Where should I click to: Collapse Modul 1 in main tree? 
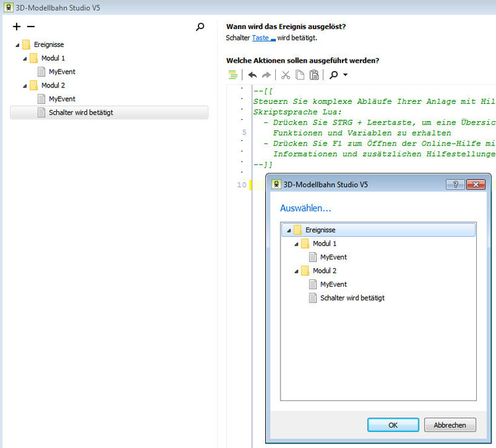click(24, 59)
